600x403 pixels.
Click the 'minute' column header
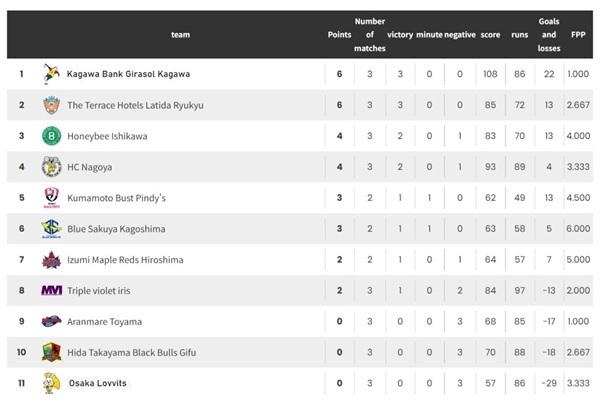click(x=429, y=34)
